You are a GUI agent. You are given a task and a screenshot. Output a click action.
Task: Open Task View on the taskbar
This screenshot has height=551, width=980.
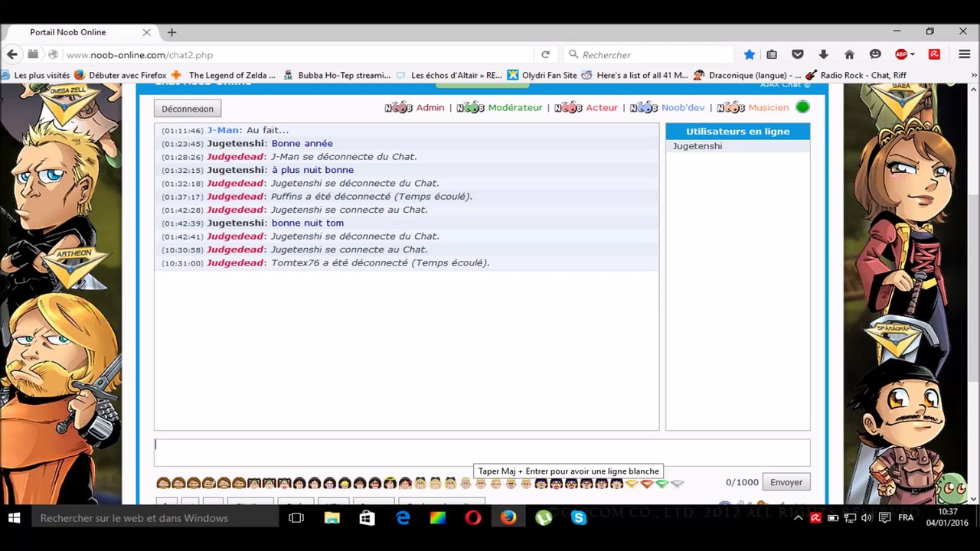coord(296,518)
